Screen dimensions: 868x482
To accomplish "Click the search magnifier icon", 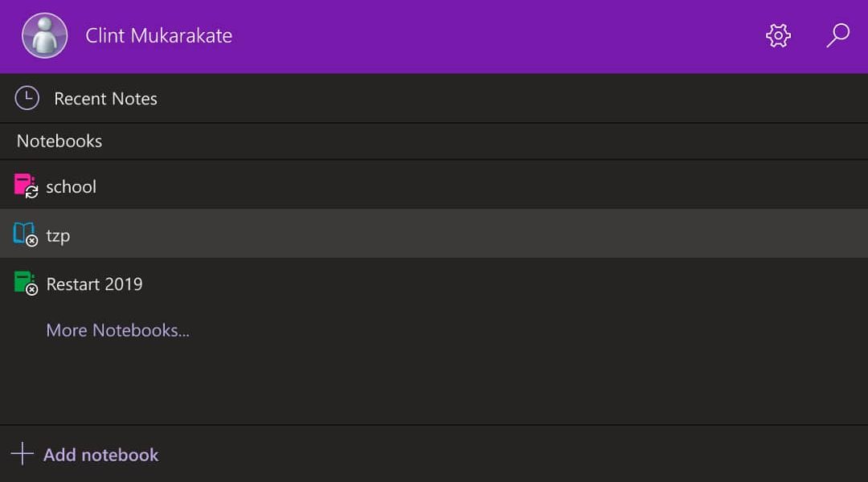I will tap(838, 35).
